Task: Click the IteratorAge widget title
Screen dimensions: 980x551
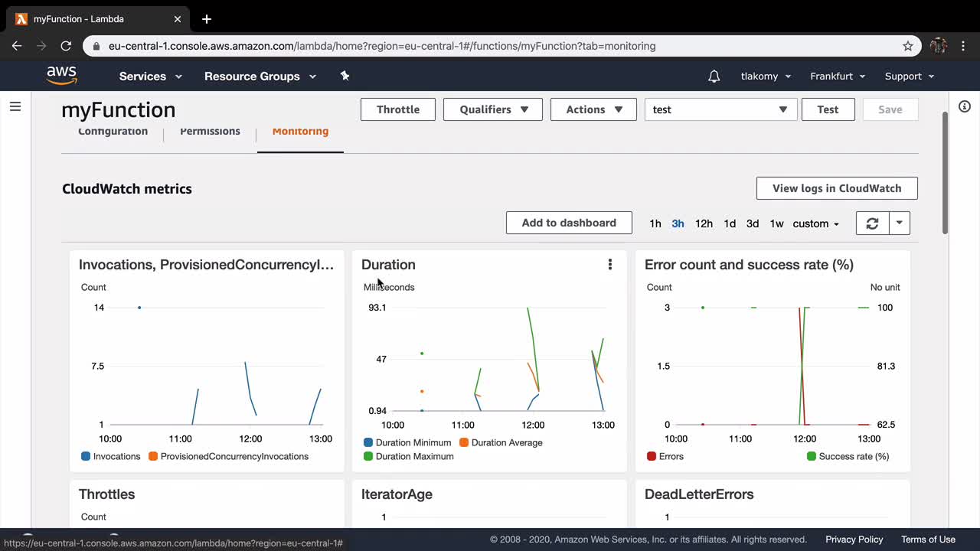Action: (x=397, y=494)
